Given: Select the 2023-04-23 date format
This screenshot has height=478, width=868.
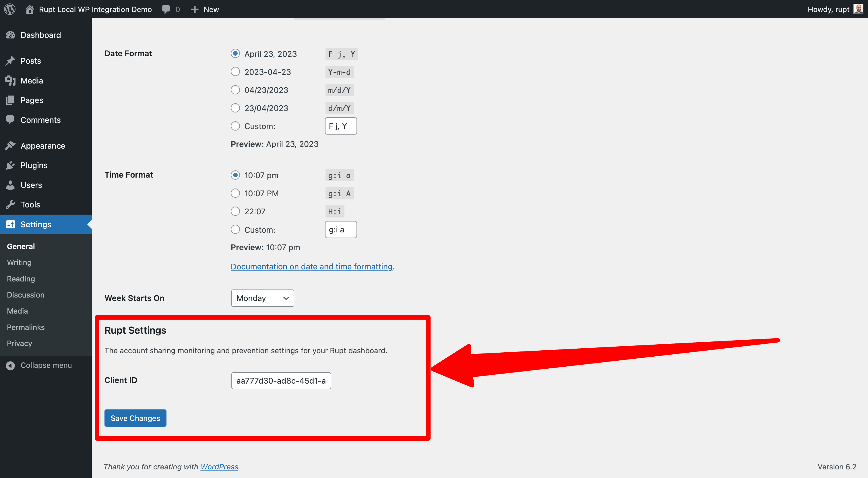Looking at the screenshot, I should tap(235, 72).
